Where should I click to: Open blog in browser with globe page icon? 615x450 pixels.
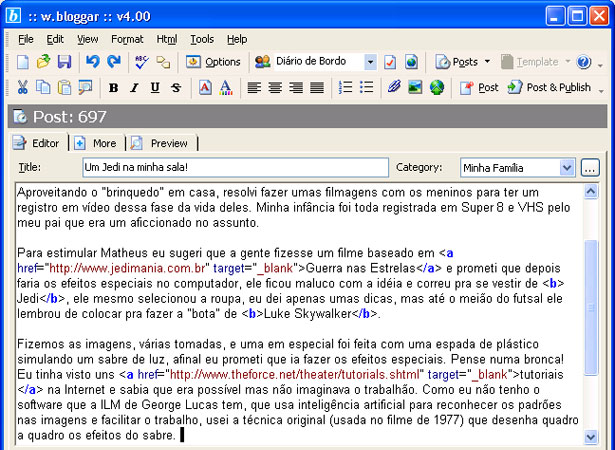pos(411,62)
